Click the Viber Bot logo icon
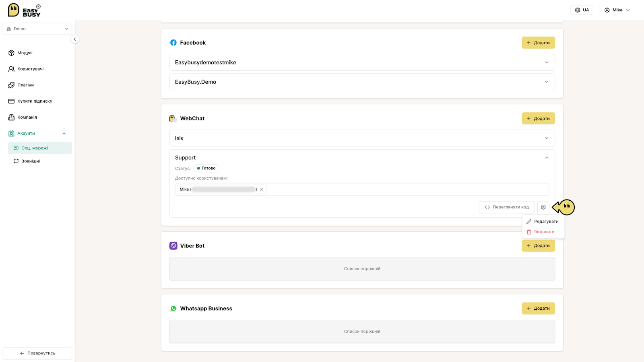The height and width of the screenshot is (362, 644). [x=173, y=246]
